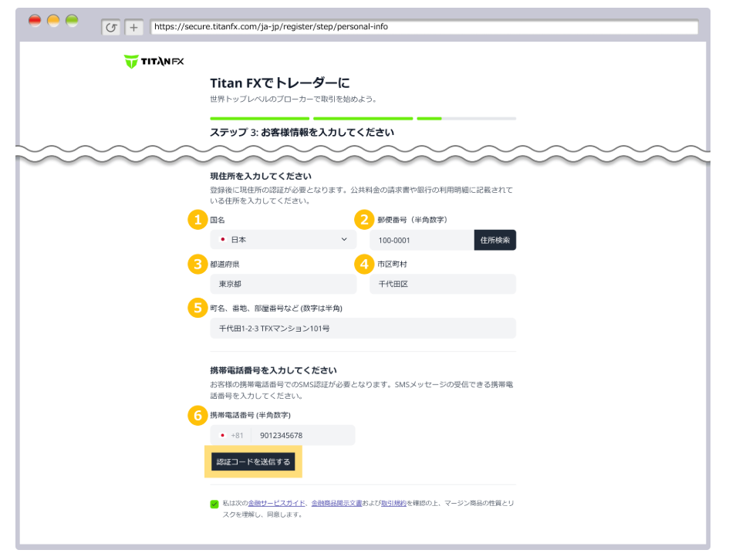This screenshot has width=729, height=560.
Task: Click the 住所検索 address search button
Action: coord(495,240)
